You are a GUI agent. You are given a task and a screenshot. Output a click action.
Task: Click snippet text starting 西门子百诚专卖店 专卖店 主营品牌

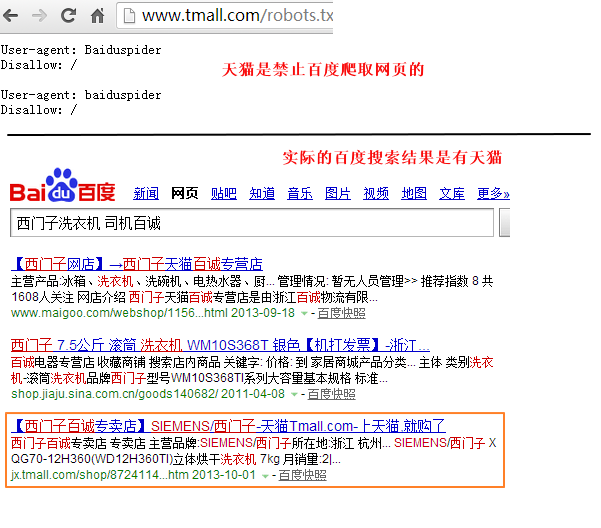pyautogui.click(x=253, y=451)
